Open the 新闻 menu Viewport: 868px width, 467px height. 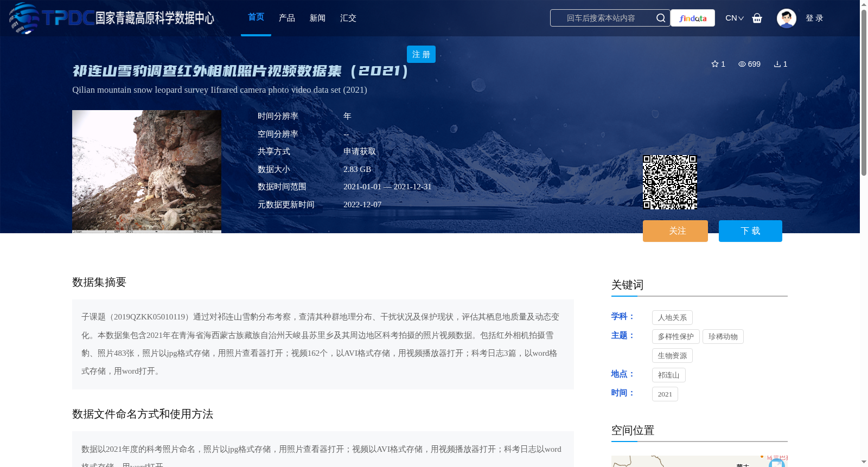point(317,18)
